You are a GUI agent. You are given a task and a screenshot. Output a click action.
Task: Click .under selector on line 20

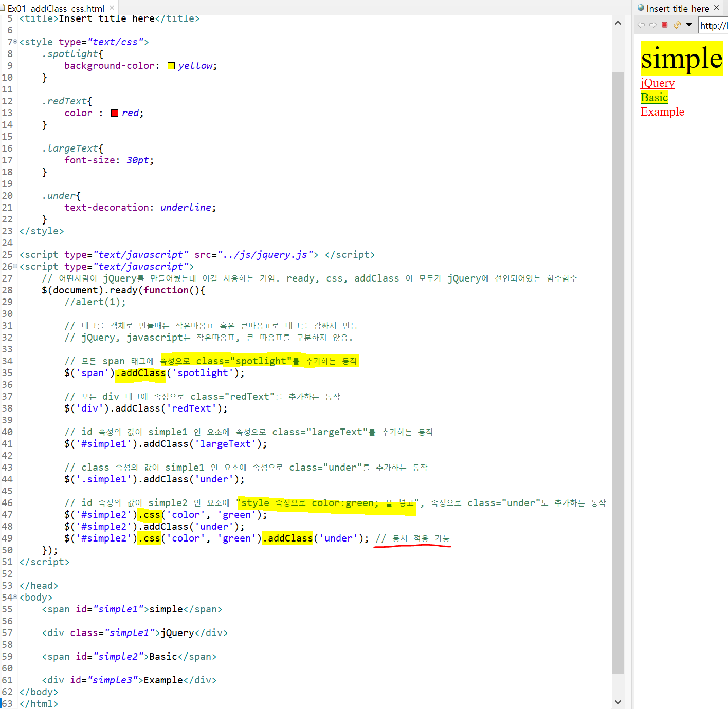click(59, 196)
